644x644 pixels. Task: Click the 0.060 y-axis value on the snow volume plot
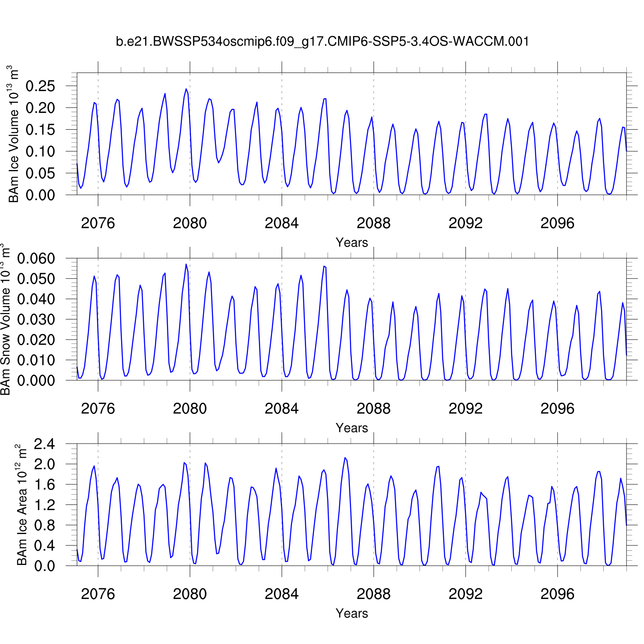36,258
